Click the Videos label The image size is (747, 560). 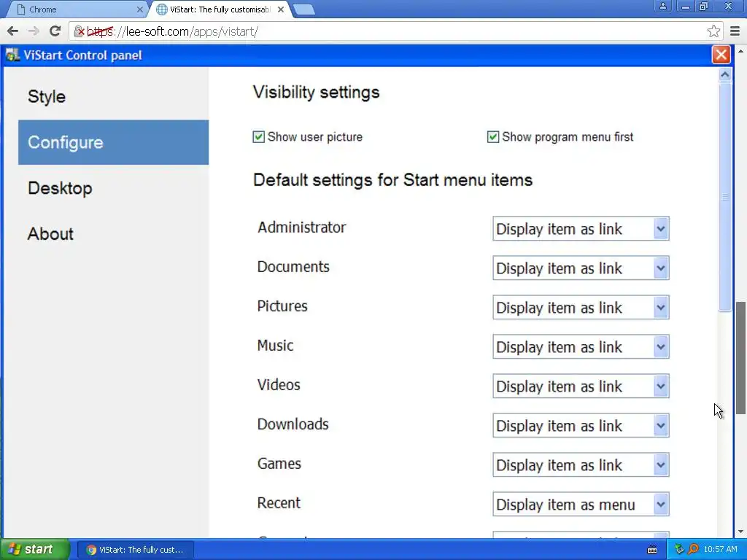[279, 385]
